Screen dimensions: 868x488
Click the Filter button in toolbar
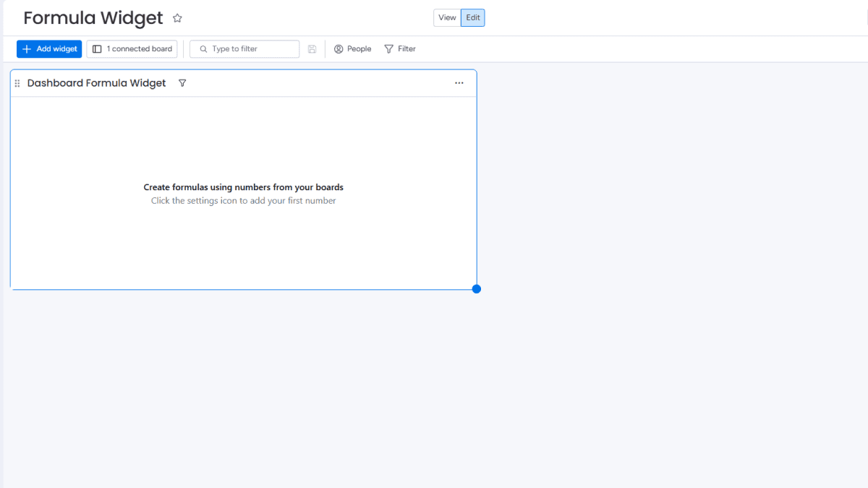[x=400, y=48]
